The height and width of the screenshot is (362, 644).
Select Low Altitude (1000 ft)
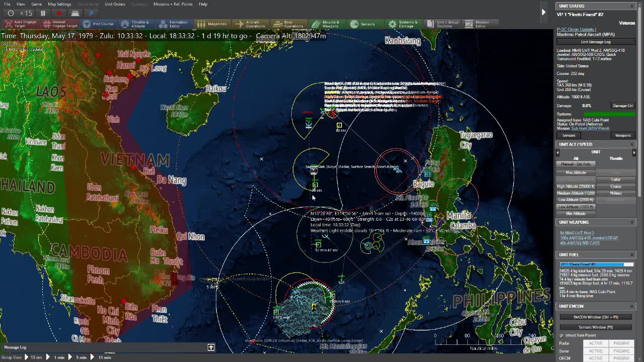point(576,207)
